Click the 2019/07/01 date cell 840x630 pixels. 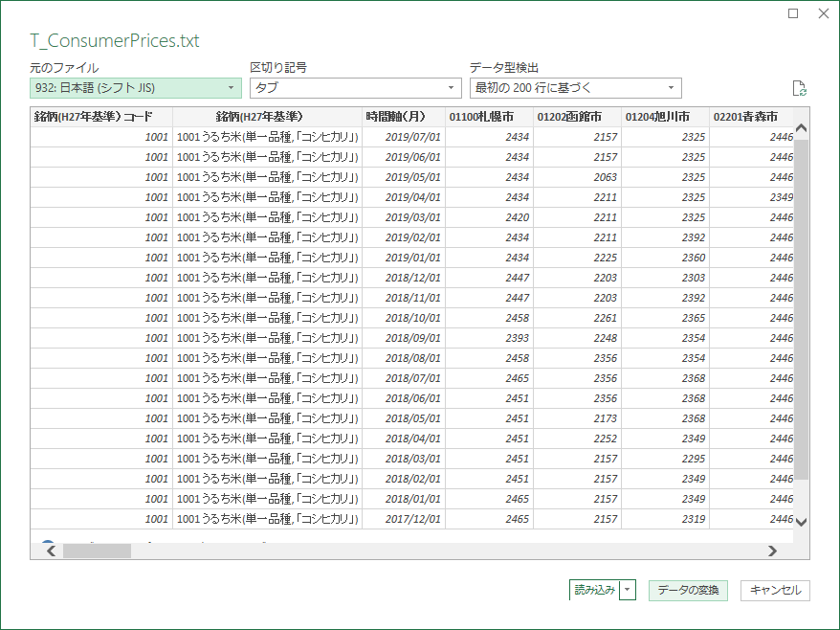[412, 137]
